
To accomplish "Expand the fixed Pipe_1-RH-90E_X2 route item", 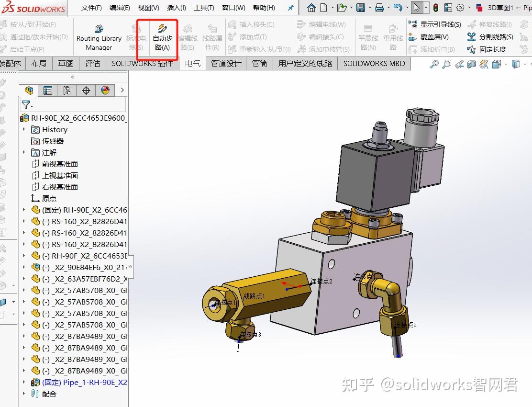I will click(23, 382).
